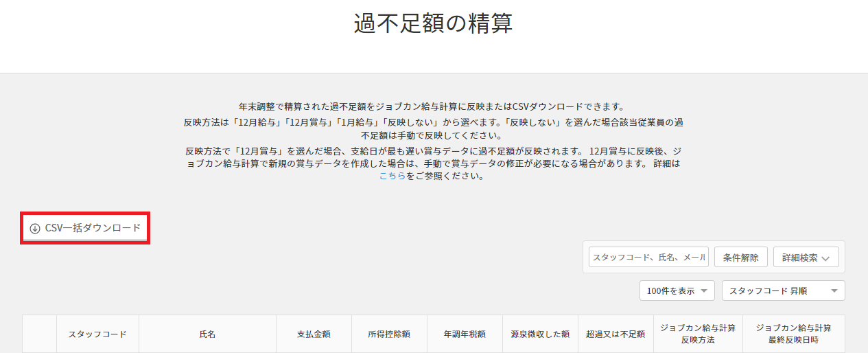Select the 所得控除額 column header

pos(389,334)
